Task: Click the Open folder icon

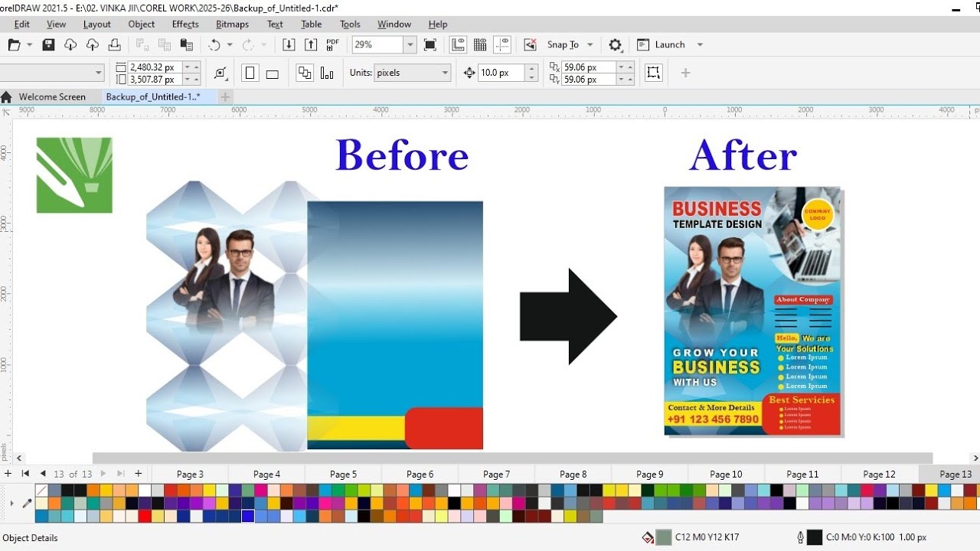Action: pyautogui.click(x=14, y=45)
